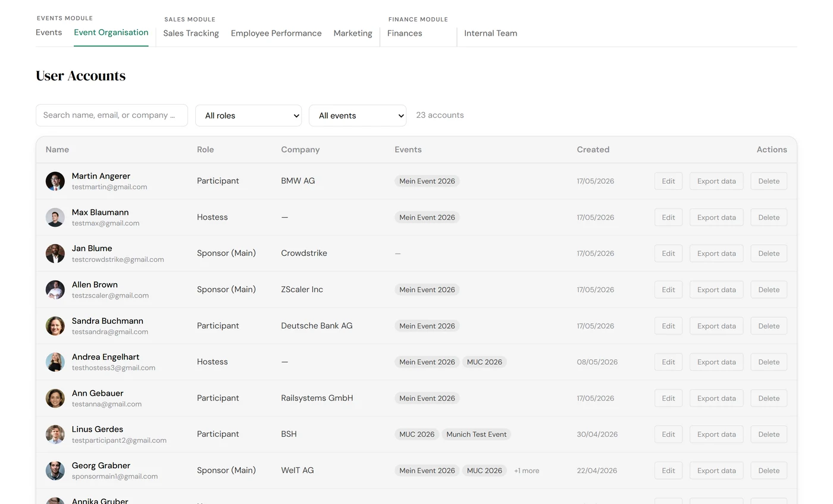
Task: Edit Andrea Engelhart's account
Action: click(x=668, y=362)
